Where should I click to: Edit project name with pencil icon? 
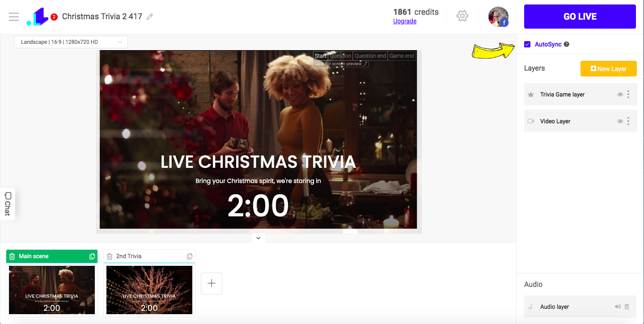150,17
